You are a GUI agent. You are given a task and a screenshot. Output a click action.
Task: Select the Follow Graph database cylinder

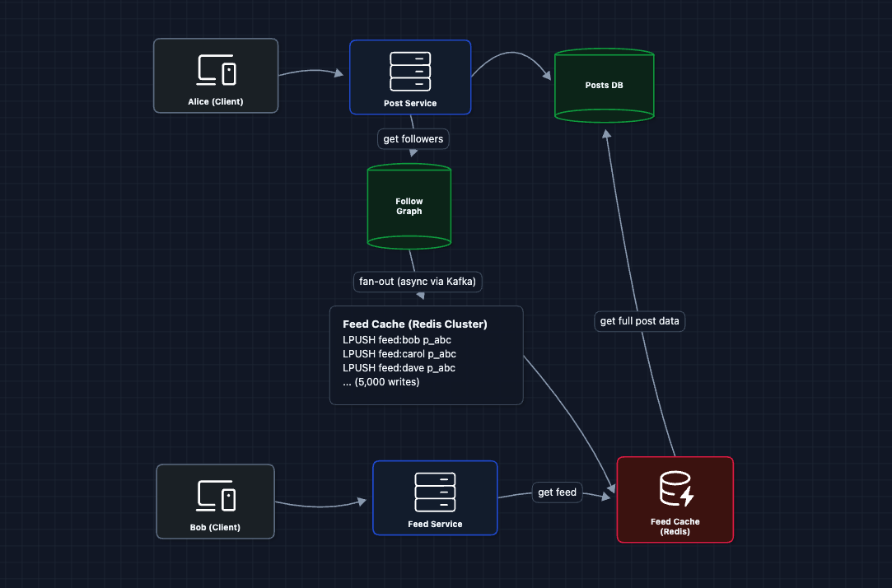(x=409, y=206)
